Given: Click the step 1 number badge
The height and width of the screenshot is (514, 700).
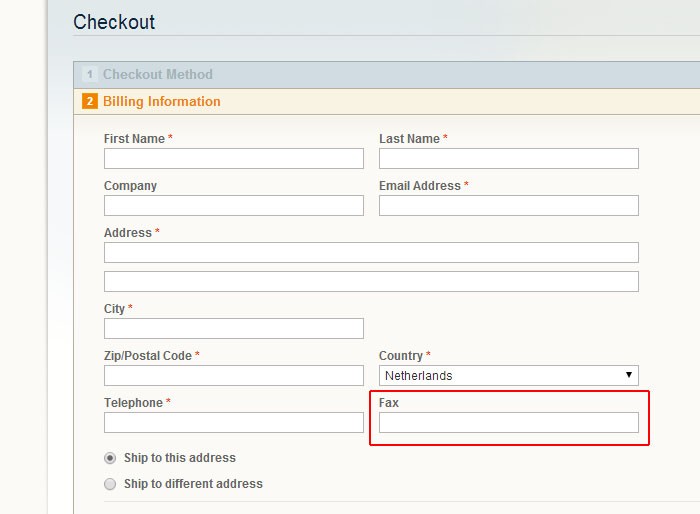Looking at the screenshot, I should pos(90,74).
